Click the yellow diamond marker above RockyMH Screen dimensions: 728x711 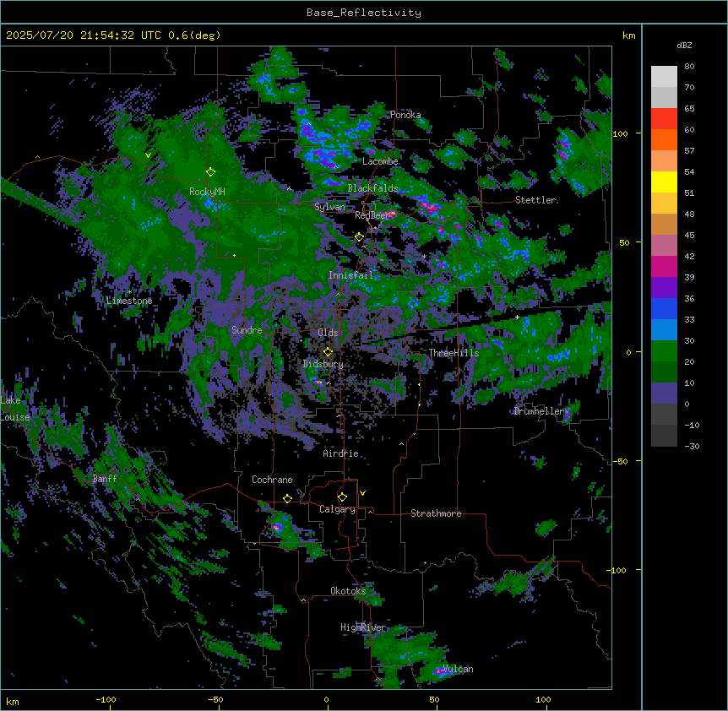coord(211,172)
